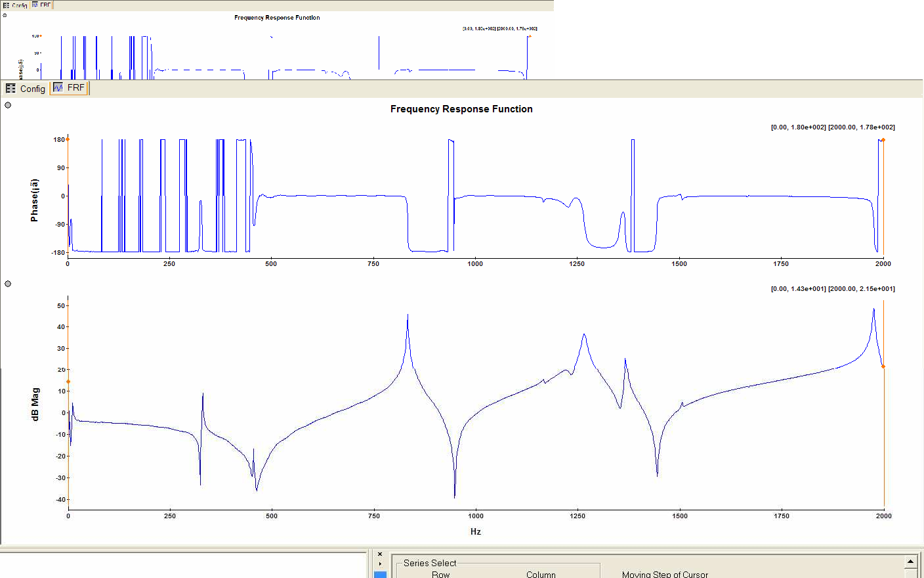Click the 'Row' label in Series Select
Image resolution: width=924 pixels, height=578 pixels.
(x=441, y=574)
